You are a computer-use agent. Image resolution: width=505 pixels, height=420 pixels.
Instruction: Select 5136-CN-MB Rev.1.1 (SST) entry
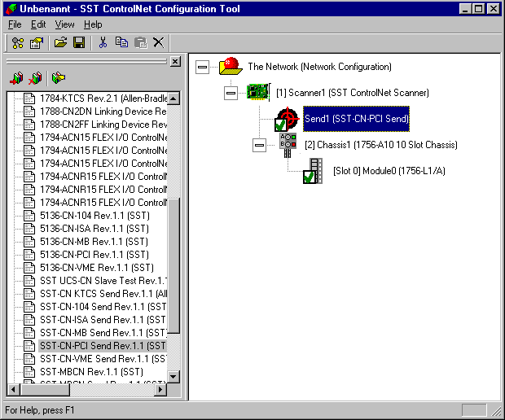[94, 242]
